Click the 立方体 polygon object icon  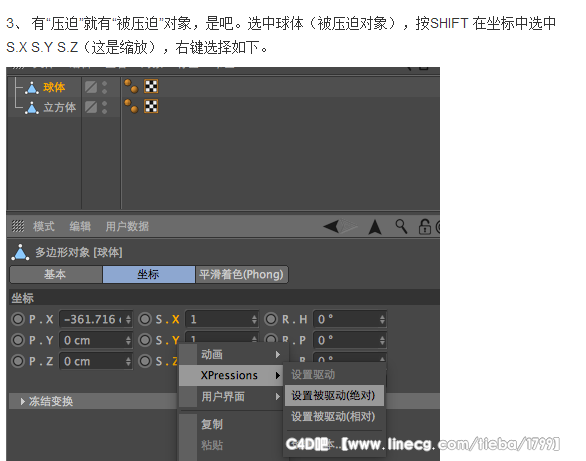[32, 108]
